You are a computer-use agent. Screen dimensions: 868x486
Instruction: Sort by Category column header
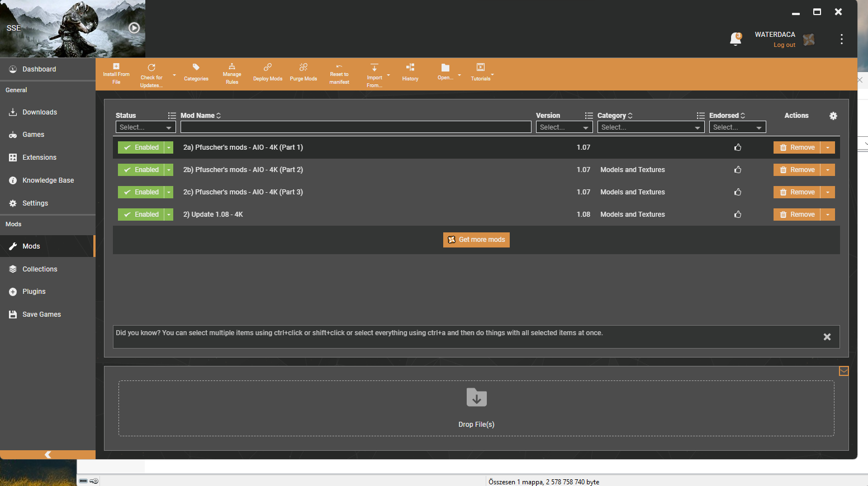[615, 116]
